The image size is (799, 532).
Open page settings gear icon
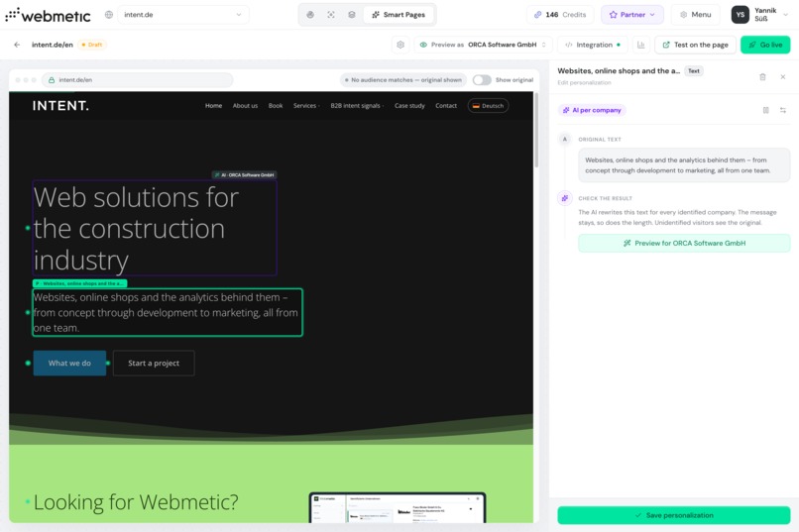point(400,45)
